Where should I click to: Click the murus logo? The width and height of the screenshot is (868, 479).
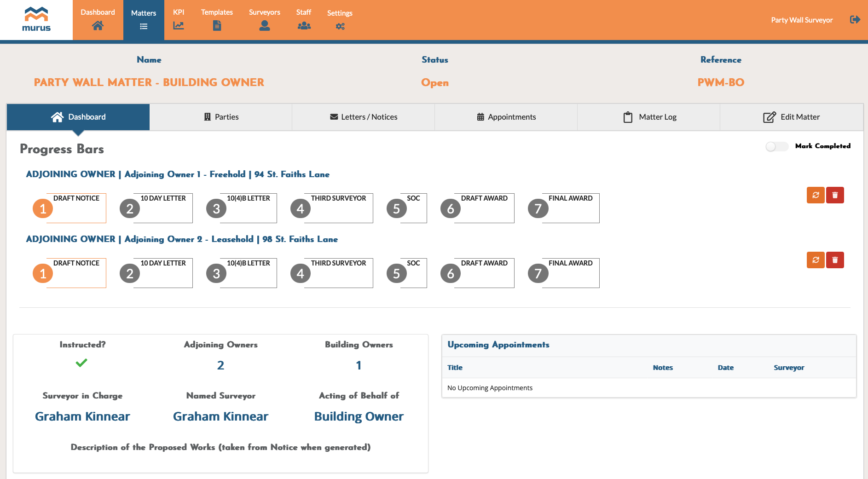tap(36, 20)
